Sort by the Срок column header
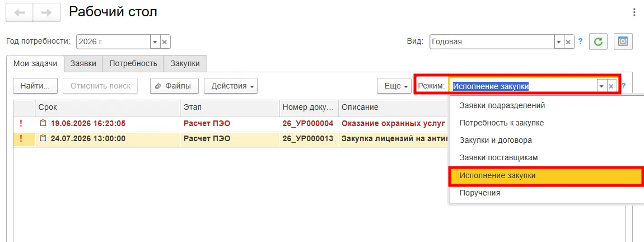 (x=108, y=108)
